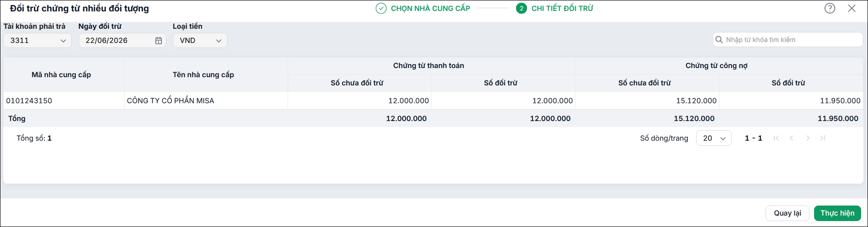Click the Thực hiện button
Image resolution: width=868 pixels, height=227 pixels.
point(837,213)
